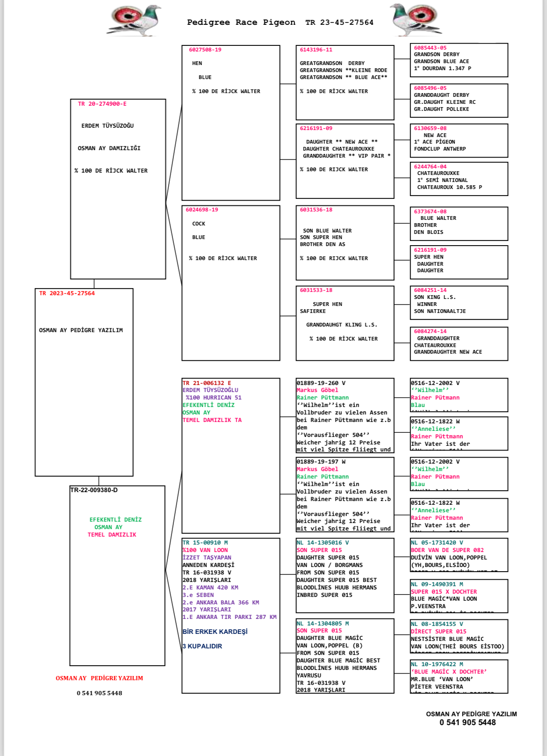Select ring number '6143196-11'
This screenshot has width=547, height=756.
coord(316,50)
